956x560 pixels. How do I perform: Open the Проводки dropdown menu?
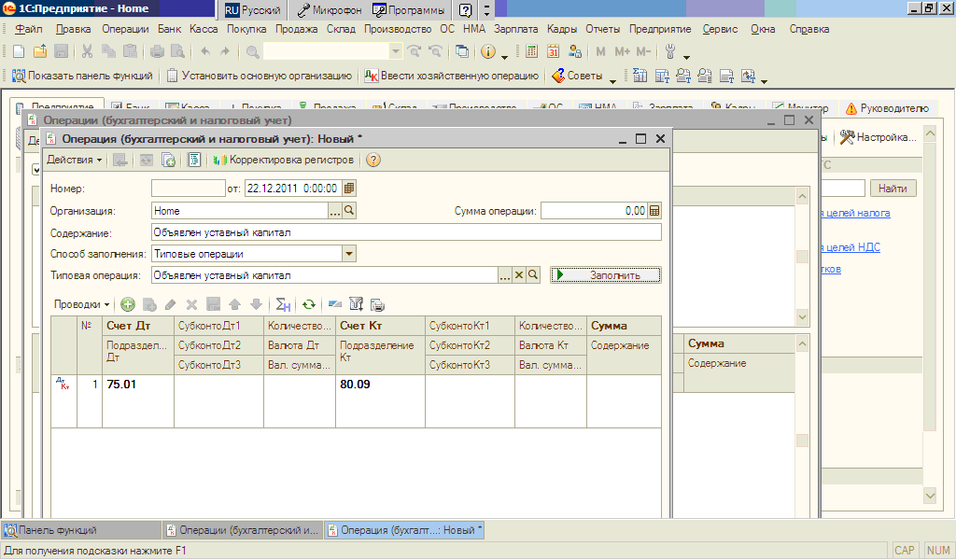click(x=82, y=304)
